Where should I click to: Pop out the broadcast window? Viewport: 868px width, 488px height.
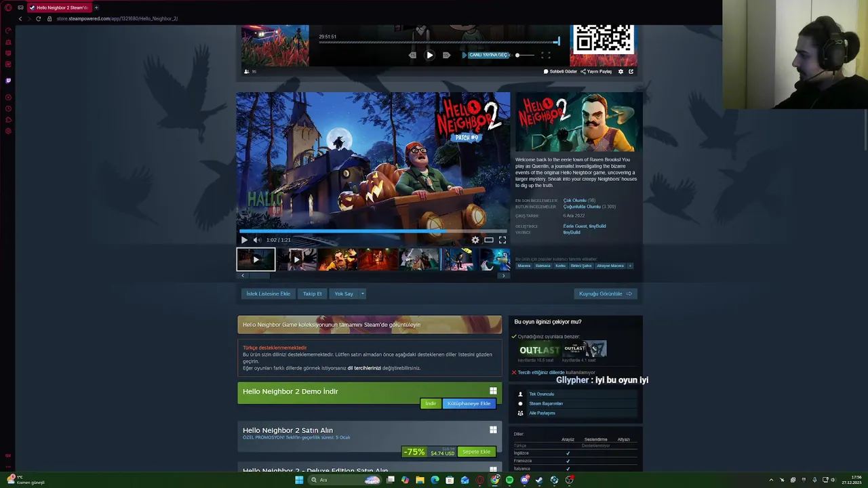[631, 71]
